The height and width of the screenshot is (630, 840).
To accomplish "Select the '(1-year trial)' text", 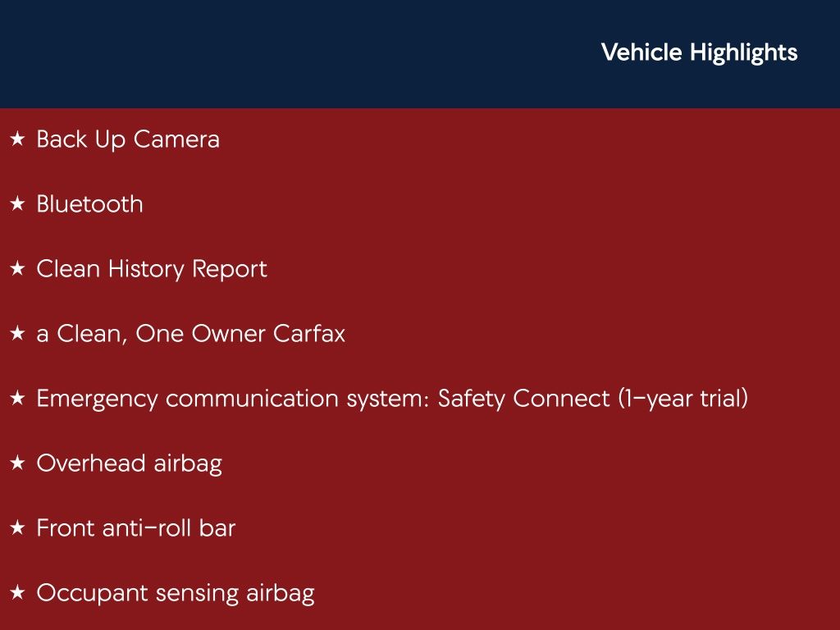I will [x=682, y=399].
